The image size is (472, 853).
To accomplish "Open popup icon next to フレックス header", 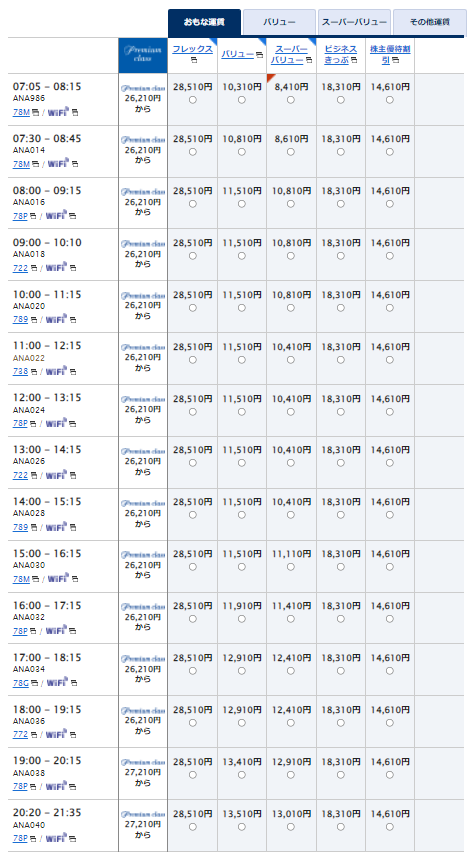I will [192, 59].
